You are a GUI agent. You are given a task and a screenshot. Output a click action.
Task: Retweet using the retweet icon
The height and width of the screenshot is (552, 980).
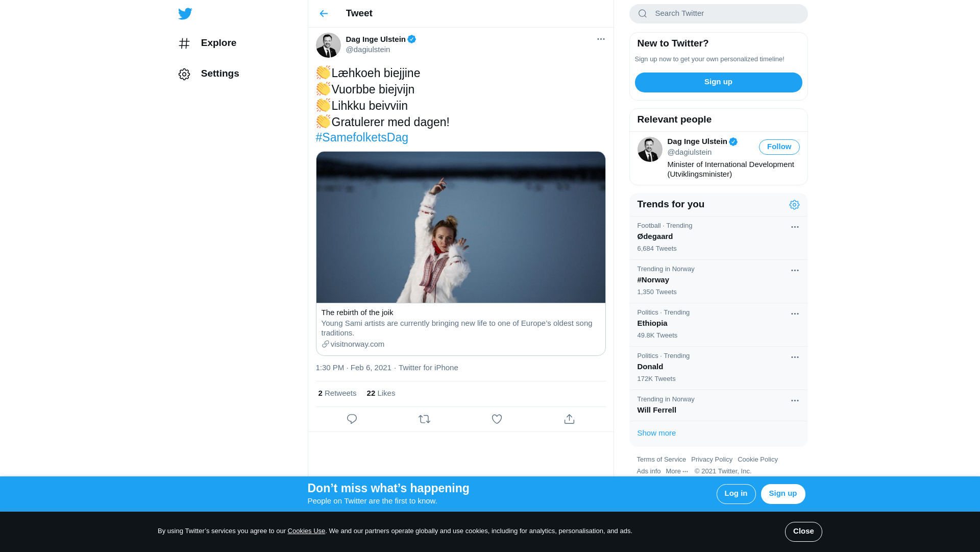click(x=424, y=419)
